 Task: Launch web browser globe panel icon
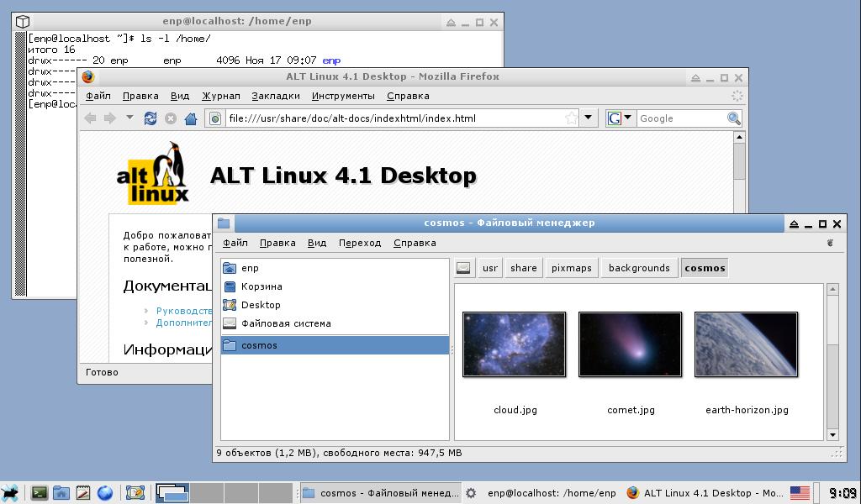(105, 492)
